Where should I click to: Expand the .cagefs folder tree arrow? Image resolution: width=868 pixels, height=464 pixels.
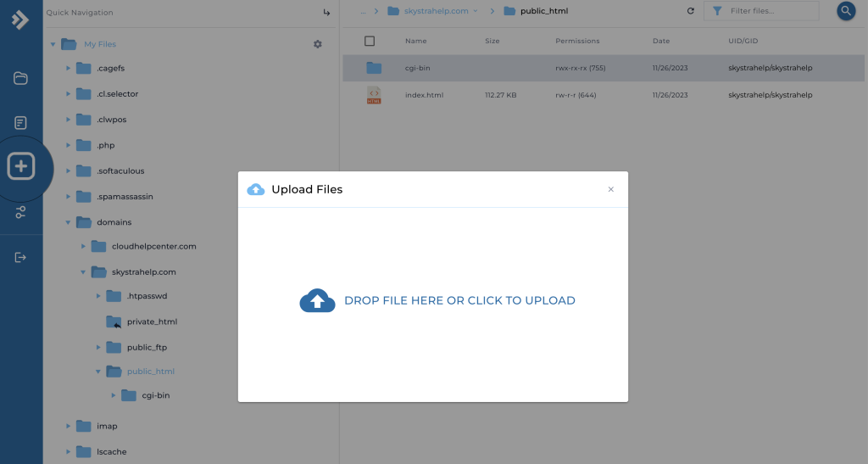pos(69,69)
